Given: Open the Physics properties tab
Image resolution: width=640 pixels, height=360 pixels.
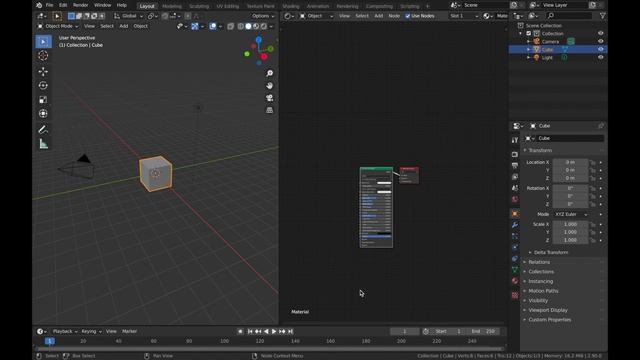Looking at the screenshot, I should (515, 247).
